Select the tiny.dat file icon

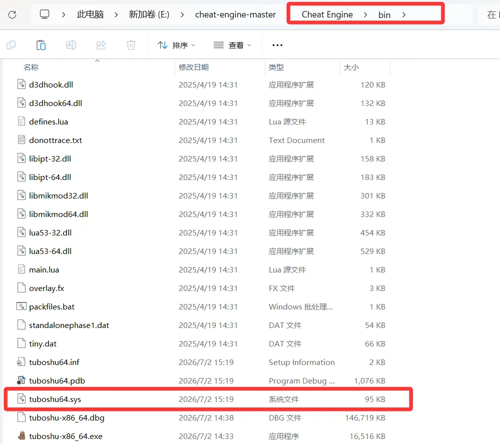point(22,343)
